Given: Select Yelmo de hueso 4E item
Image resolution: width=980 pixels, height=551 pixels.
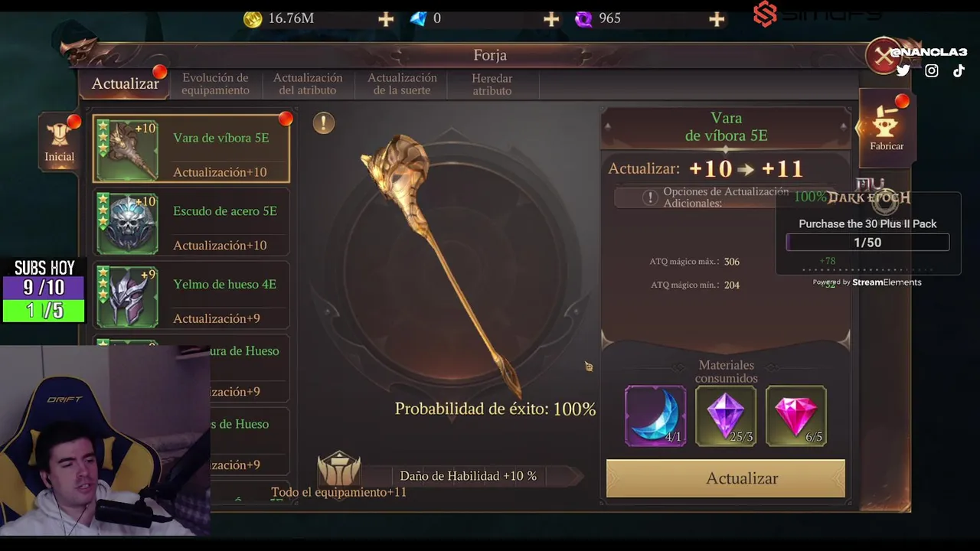Looking at the screenshot, I should [x=191, y=295].
